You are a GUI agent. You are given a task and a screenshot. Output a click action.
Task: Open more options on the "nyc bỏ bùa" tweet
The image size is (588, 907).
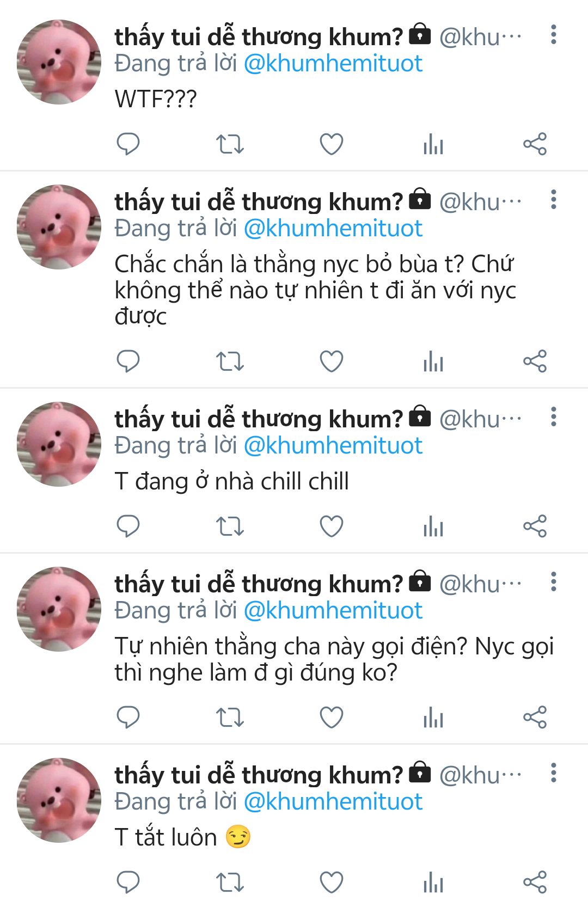(554, 200)
